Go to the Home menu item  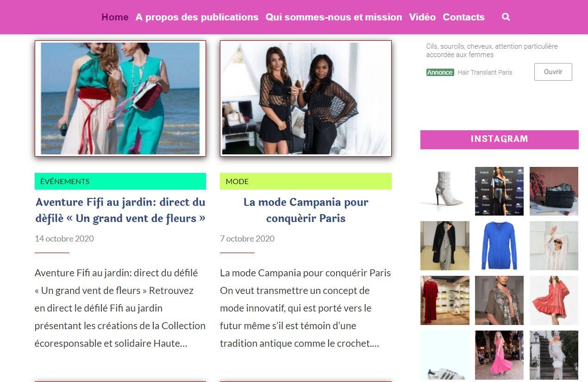tap(115, 17)
